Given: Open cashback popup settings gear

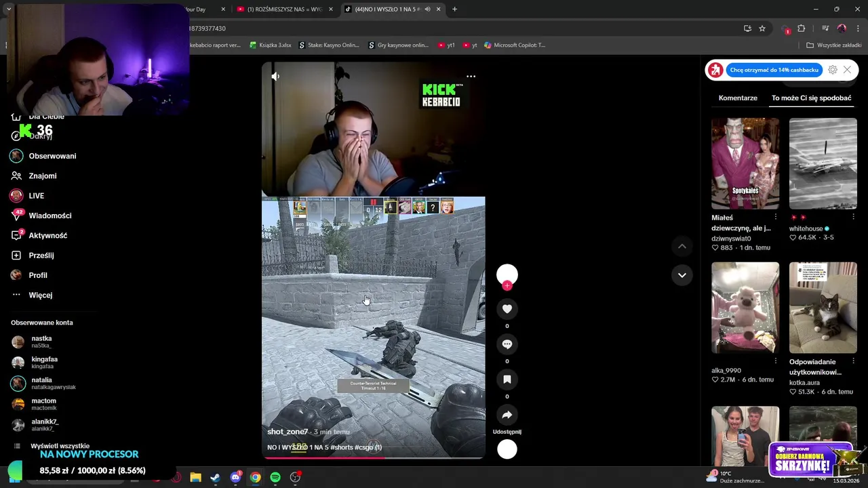Looking at the screenshot, I should pyautogui.click(x=833, y=70).
